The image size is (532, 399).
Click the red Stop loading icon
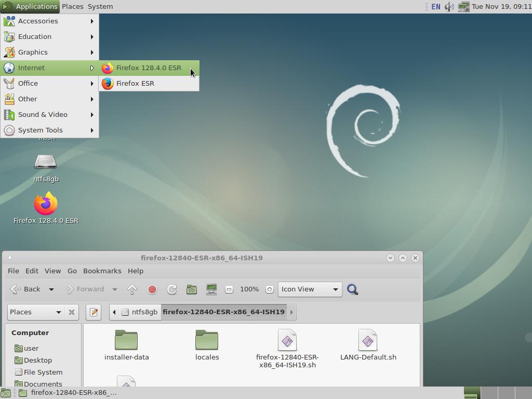152,289
